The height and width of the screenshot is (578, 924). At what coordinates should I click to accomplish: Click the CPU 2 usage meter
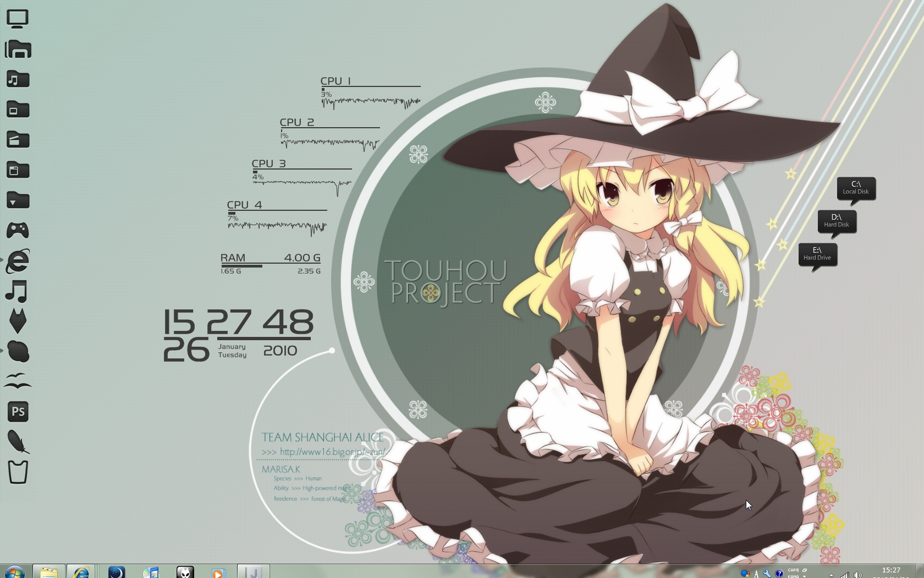[329, 134]
